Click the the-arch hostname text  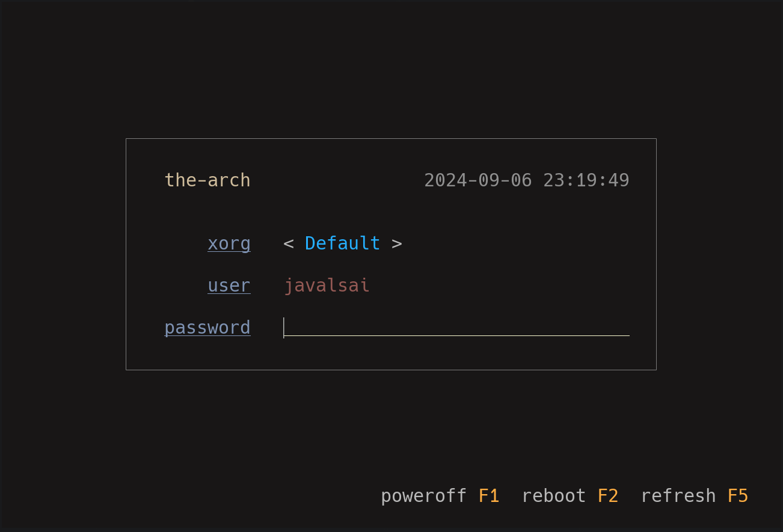click(207, 180)
